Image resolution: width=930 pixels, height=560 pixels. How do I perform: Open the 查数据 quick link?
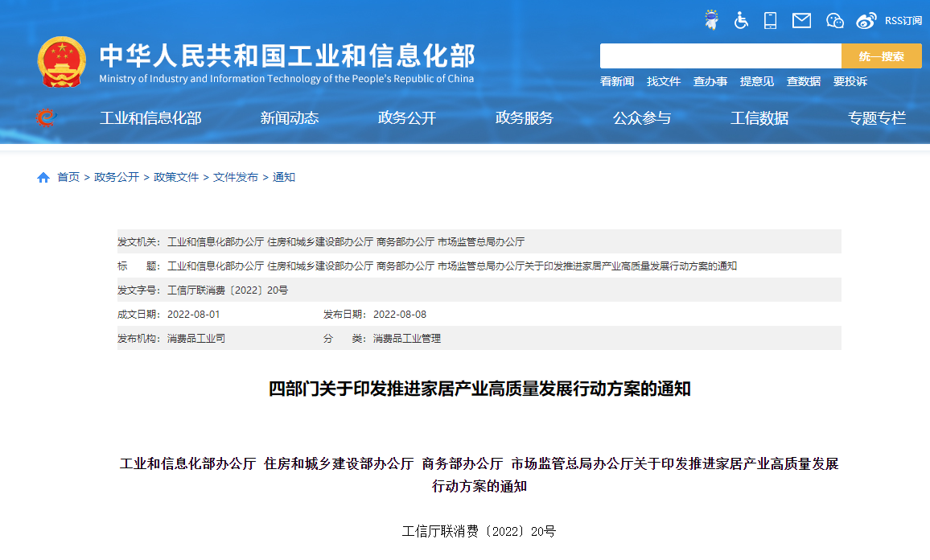[x=804, y=81]
